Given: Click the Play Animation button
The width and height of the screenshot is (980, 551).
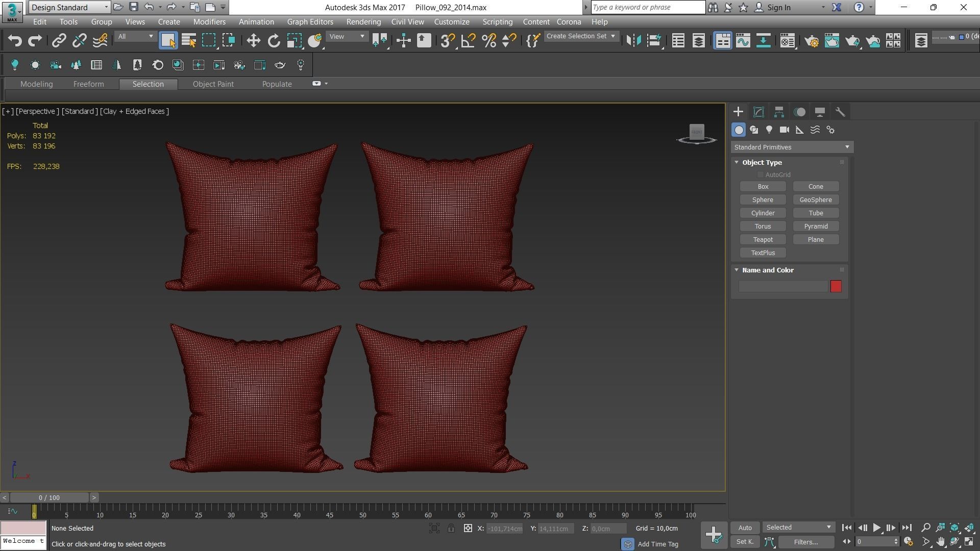Looking at the screenshot, I should pos(876,528).
